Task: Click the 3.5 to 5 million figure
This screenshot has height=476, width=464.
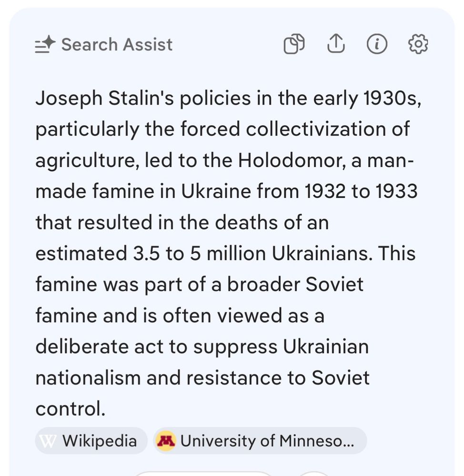Action: point(199,254)
